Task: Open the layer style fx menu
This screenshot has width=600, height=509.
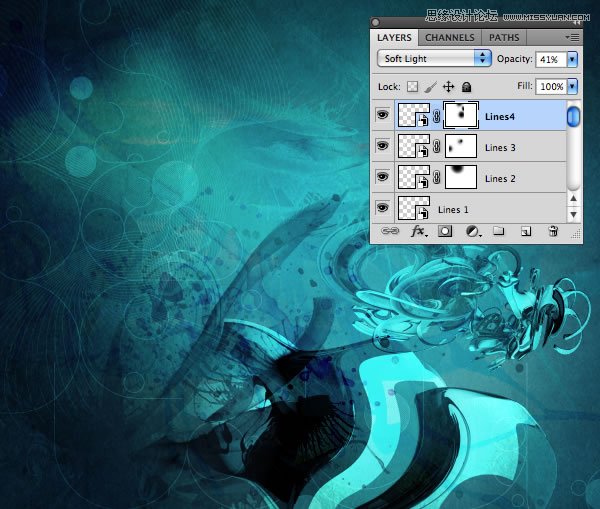Action: [419, 231]
